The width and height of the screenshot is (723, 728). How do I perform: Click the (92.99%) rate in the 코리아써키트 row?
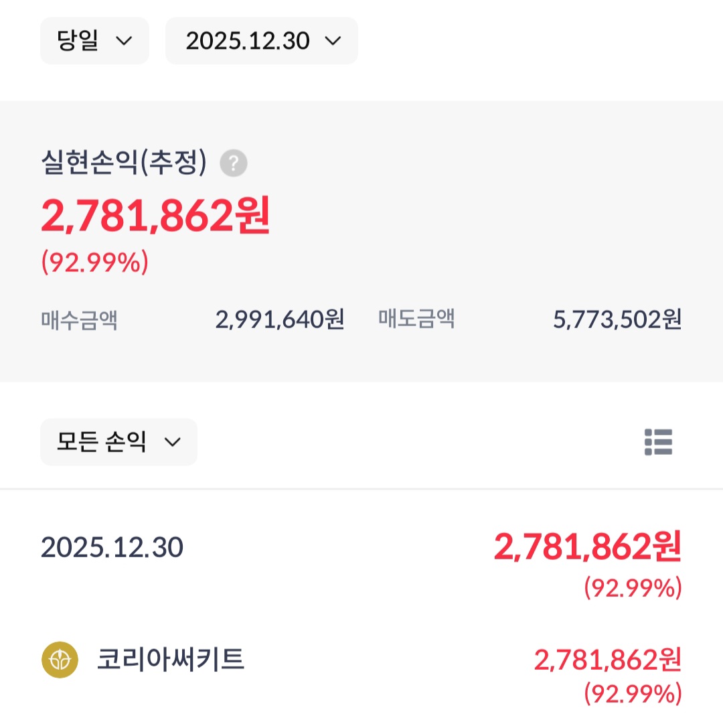pos(633,694)
